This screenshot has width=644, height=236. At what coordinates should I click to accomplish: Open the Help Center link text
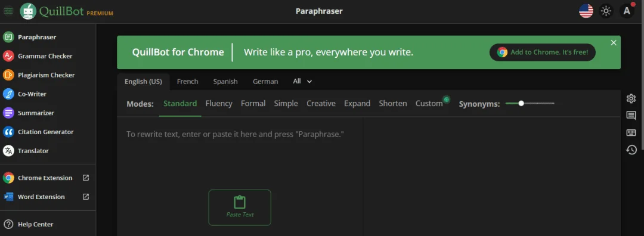click(35, 225)
